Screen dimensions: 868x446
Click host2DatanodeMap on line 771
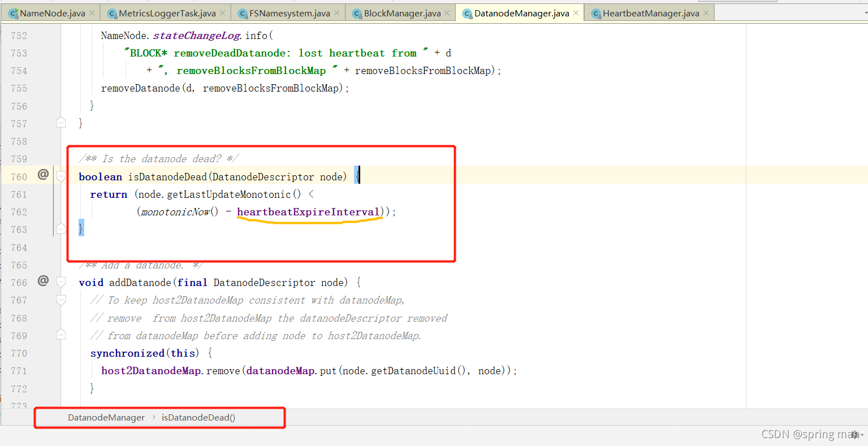[151, 371]
